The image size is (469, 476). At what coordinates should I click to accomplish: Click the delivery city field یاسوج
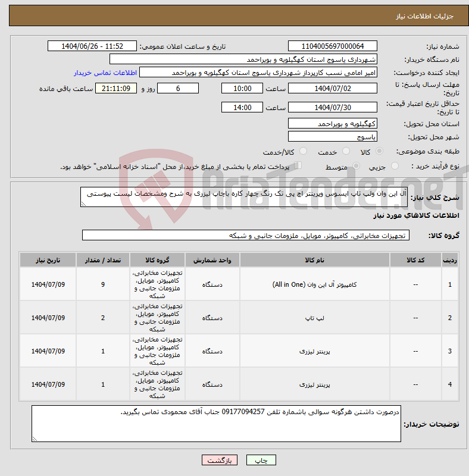pos(333,137)
